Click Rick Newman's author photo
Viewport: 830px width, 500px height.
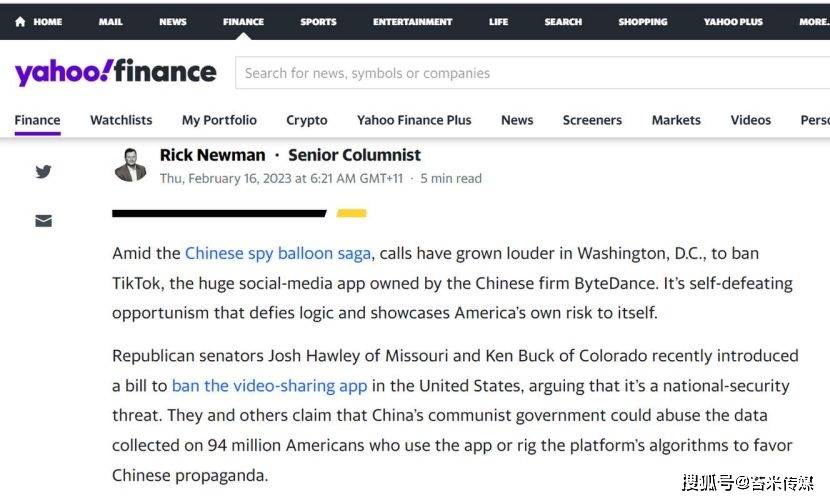(x=130, y=165)
